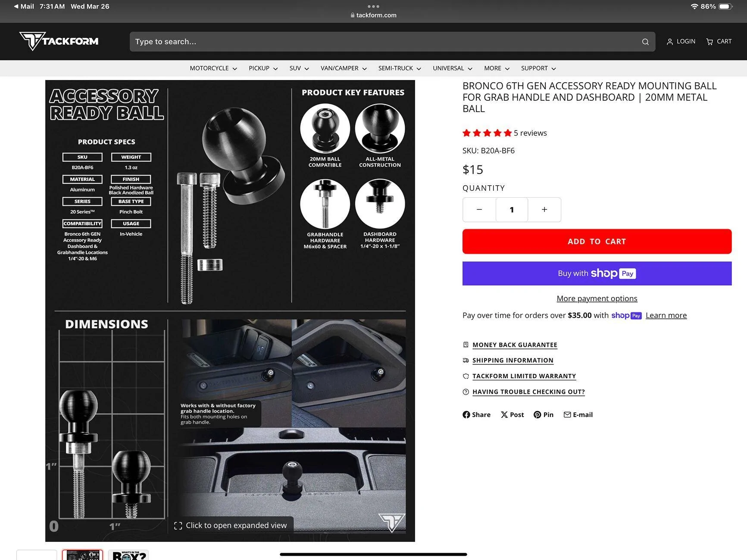Click the warranty shield icon

(x=466, y=376)
